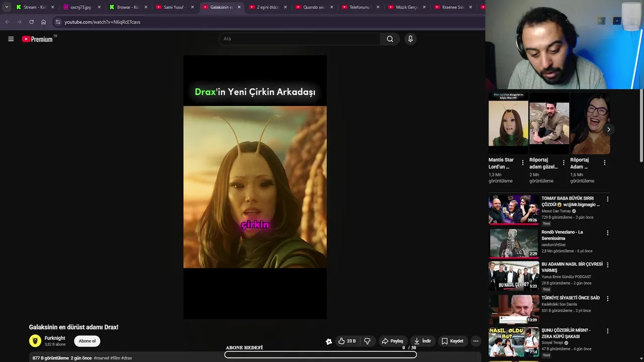Go back with browser back arrow
644x362 pixels.
click(x=7, y=22)
